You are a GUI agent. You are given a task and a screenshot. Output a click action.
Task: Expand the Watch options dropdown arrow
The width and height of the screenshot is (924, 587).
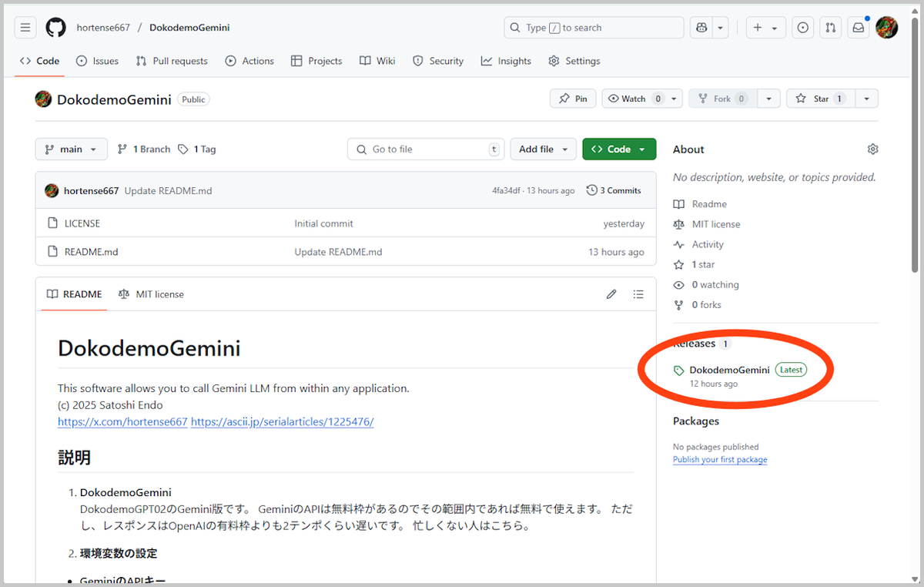(x=675, y=99)
